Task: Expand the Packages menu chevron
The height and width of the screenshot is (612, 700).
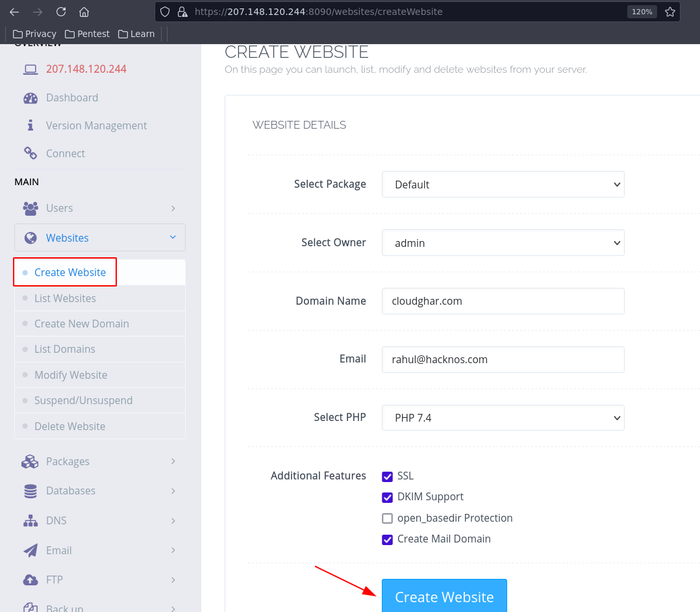Action: (x=173, y=461)
